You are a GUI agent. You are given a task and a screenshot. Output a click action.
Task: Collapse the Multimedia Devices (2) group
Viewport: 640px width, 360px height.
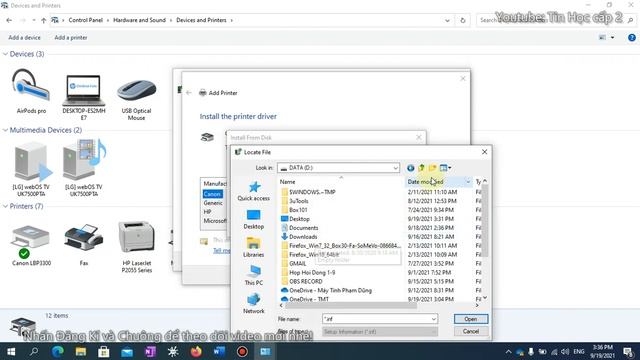tap(5, 130)
